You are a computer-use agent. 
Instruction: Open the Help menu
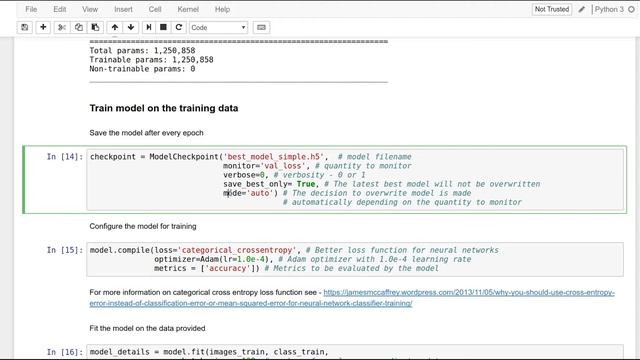[222, 9]
